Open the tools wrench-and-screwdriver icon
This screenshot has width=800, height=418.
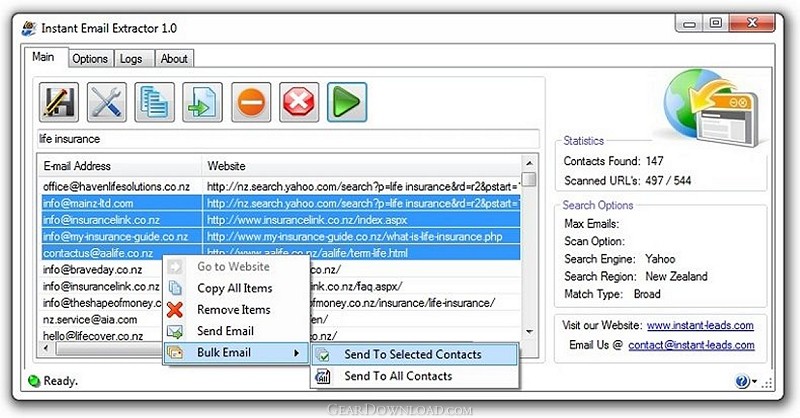(x=107, y=102)
